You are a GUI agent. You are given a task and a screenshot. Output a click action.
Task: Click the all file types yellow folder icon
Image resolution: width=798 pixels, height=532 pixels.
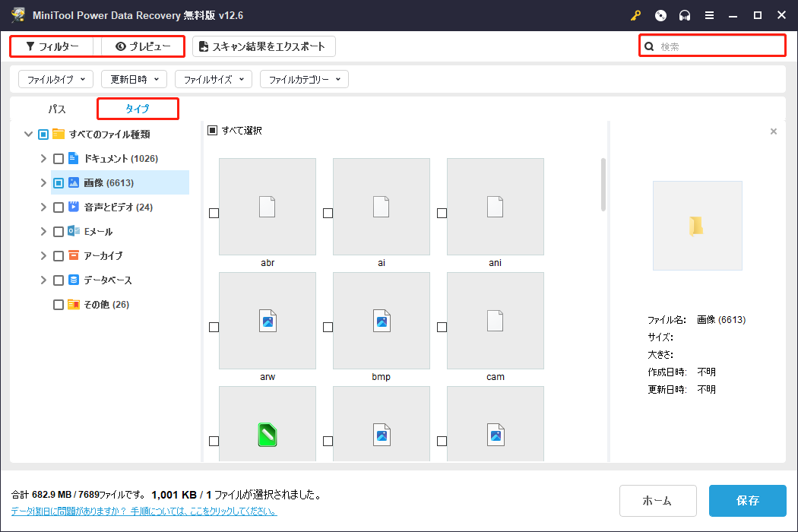[x=59, y=134]
